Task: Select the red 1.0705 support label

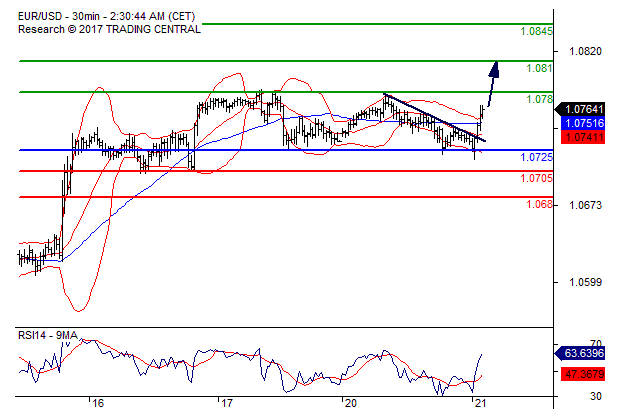Action: tap(537, 178)
